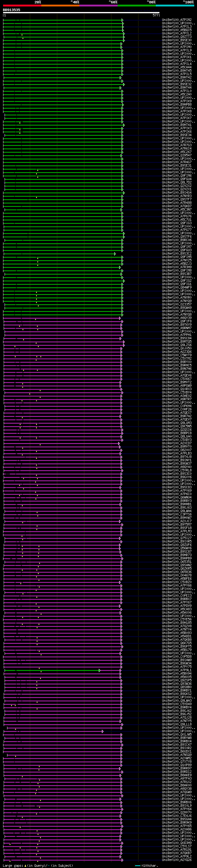Image resolution: width=197 pixels, height=868 pixels.
Task: Select hit UniRef100_Q9LZS6
Action: pos(177,345)
